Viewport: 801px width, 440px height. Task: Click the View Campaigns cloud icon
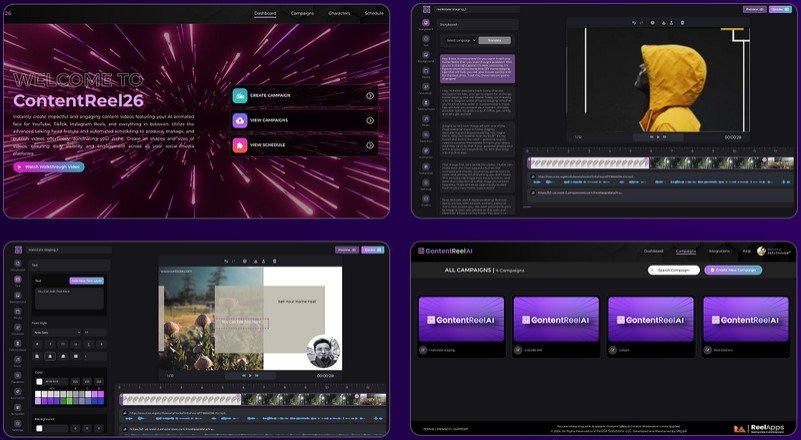point(240,120)
